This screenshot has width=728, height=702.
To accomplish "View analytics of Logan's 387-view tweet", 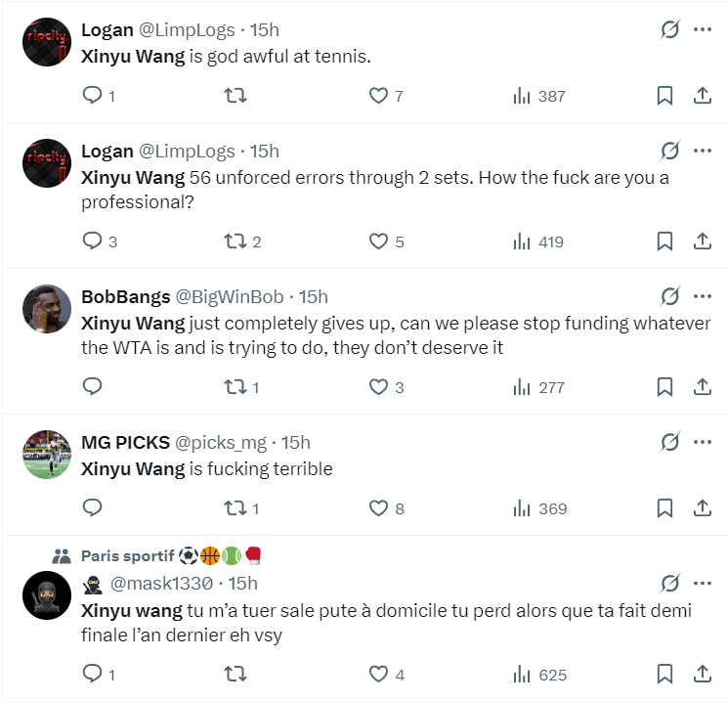I will point(538,96).
